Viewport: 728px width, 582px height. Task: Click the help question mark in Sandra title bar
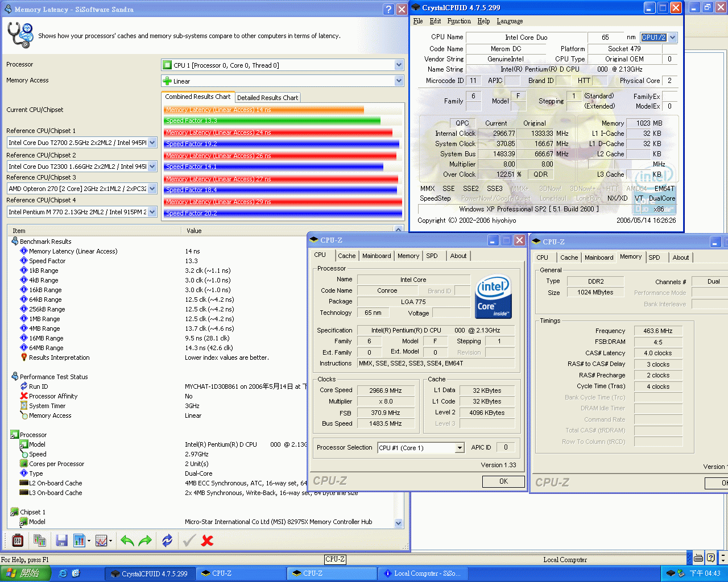(x=388, y=9)
